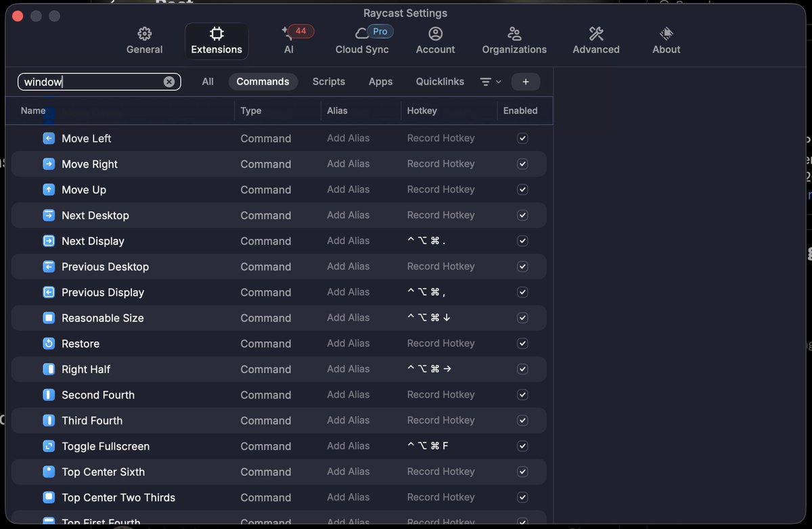
Task: Clear the search field with the X icon
Action: (x=169, y=82)
